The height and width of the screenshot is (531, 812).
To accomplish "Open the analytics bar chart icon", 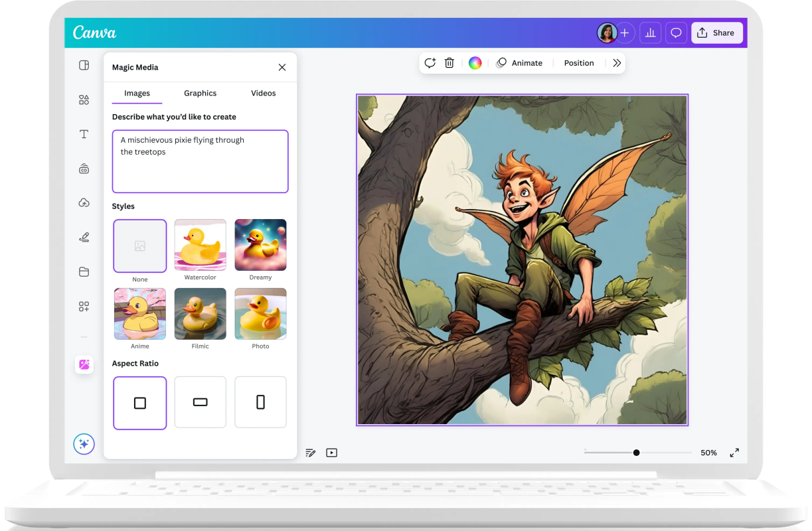I will point(650,33).
